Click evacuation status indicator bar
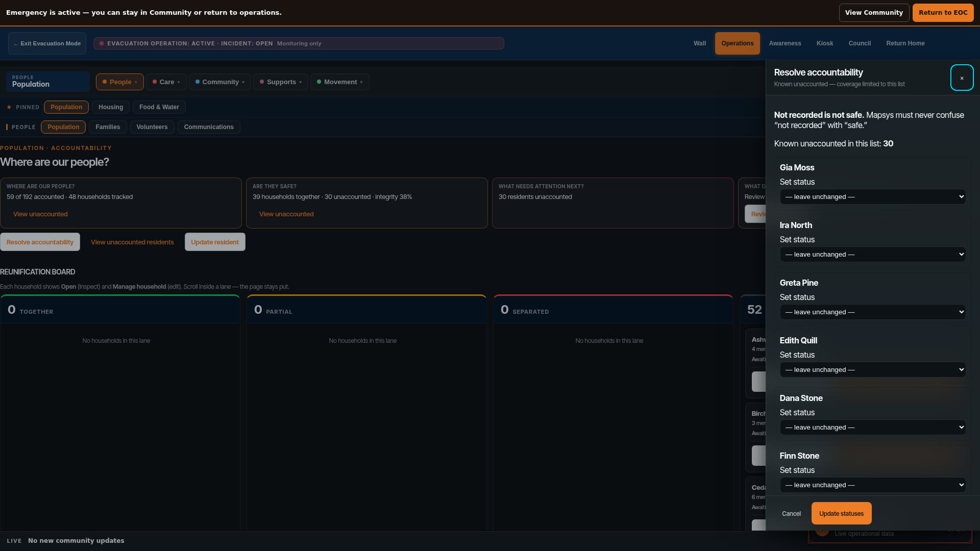 299,43
